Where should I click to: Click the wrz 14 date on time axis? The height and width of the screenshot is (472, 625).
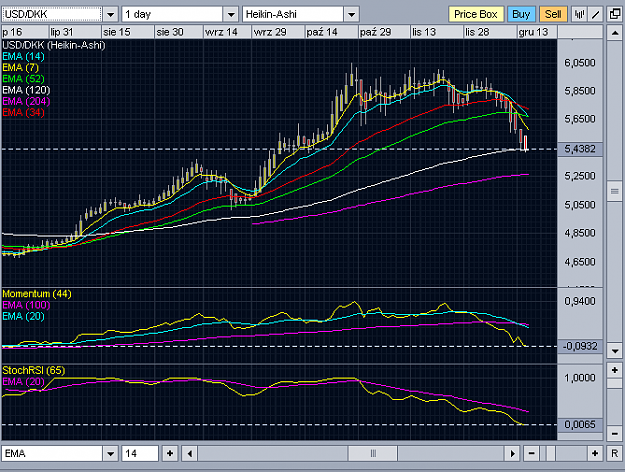[x=221, y=32]
